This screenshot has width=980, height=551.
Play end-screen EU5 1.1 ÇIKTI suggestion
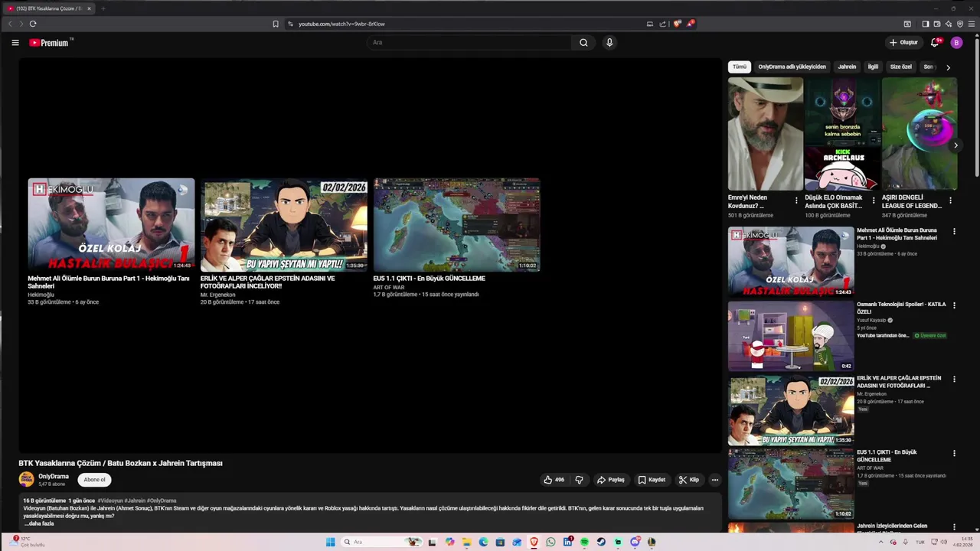tap(456, 225)
